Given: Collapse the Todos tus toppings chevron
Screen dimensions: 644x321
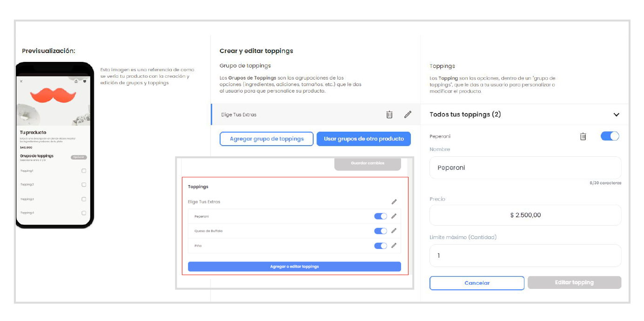Looking at the screenshot, I should pos(616,114).
